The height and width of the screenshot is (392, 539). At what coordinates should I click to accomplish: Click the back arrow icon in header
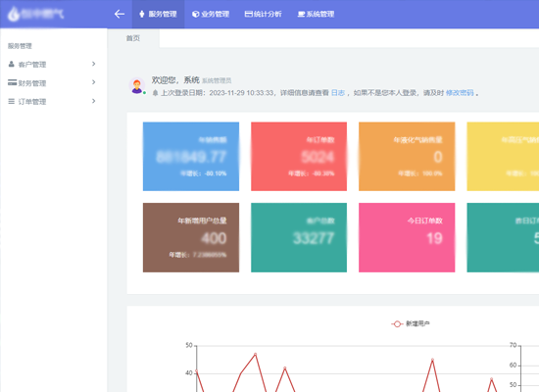pos(120,14)
